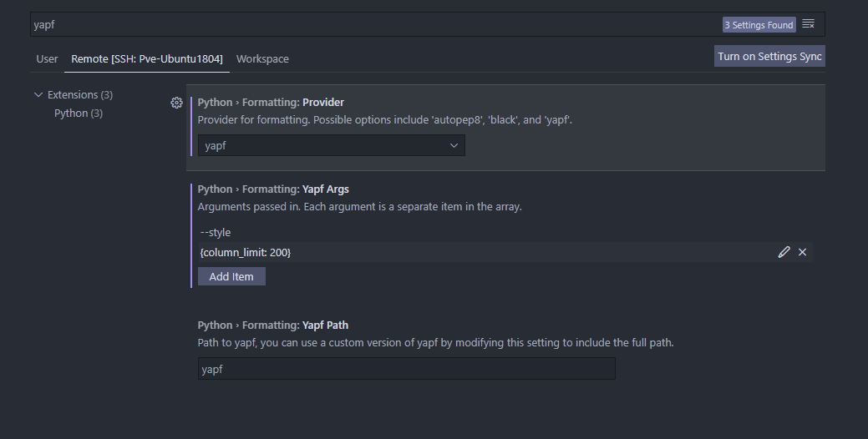Select Python (3) in the settings tree
Image resolution: width=868 pixels, height=439 pixels.
tap(79, 113)
